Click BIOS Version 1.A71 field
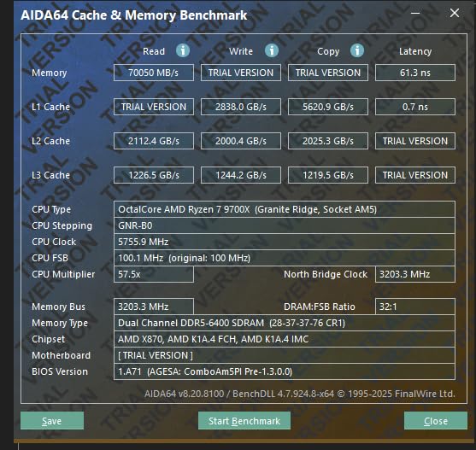 285,371
